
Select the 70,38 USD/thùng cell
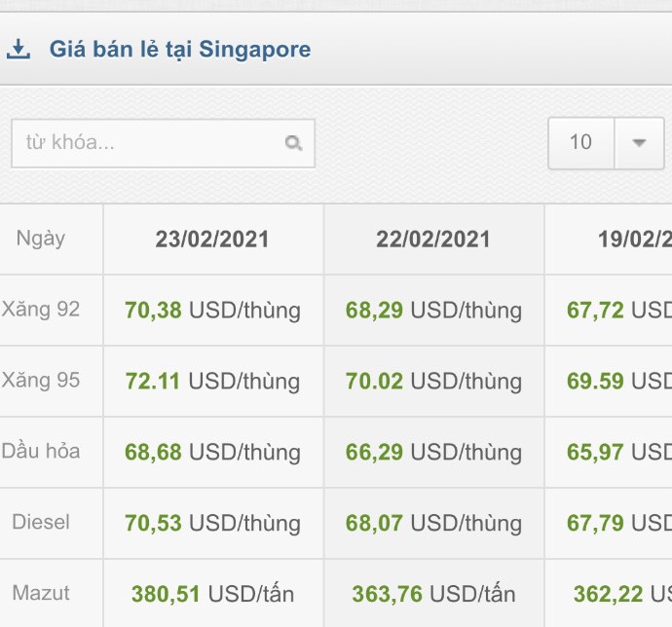(213, 310)
